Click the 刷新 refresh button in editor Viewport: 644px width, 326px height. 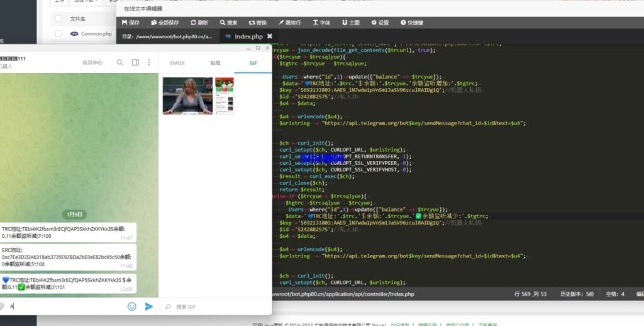[199, 23]
